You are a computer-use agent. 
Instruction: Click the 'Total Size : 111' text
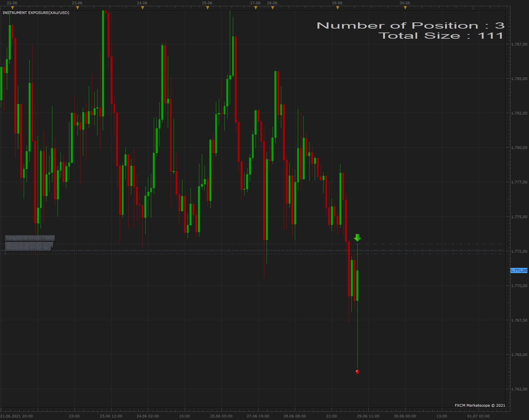[441, 35]
